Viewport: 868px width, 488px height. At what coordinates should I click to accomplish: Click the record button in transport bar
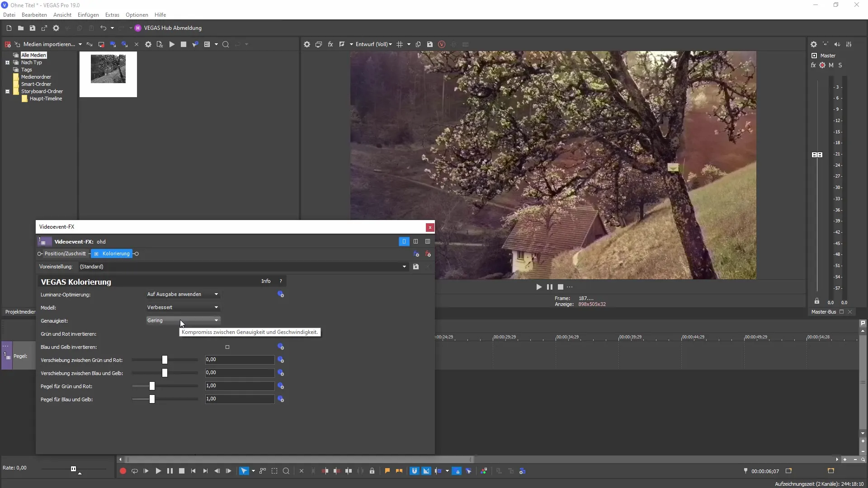click(x=123, y=471)
